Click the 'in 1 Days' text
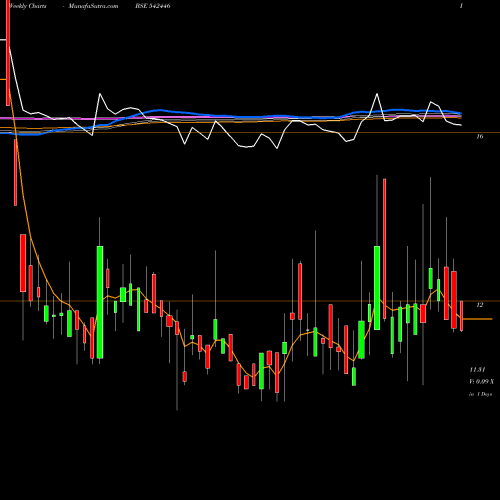This screenshot has width=500, height=500. (481, 394)
